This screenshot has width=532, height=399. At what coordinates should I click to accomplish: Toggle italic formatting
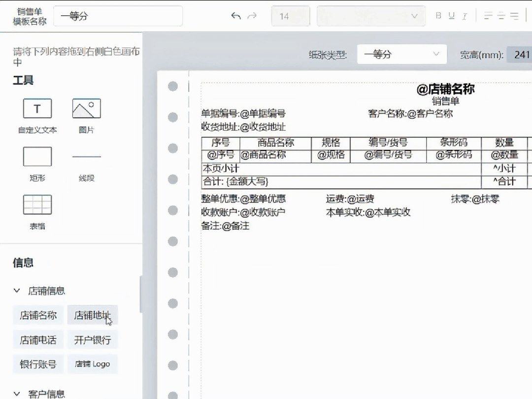[465, 16]
